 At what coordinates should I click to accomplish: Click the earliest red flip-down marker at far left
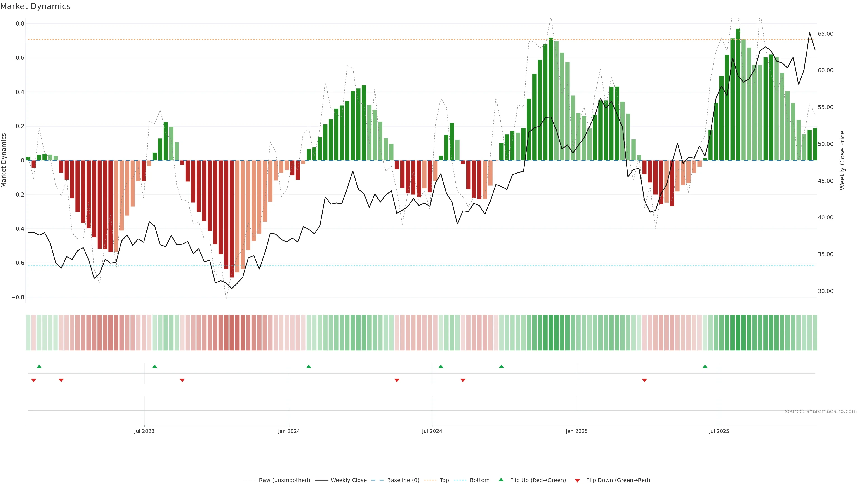(x=33, y=380)
